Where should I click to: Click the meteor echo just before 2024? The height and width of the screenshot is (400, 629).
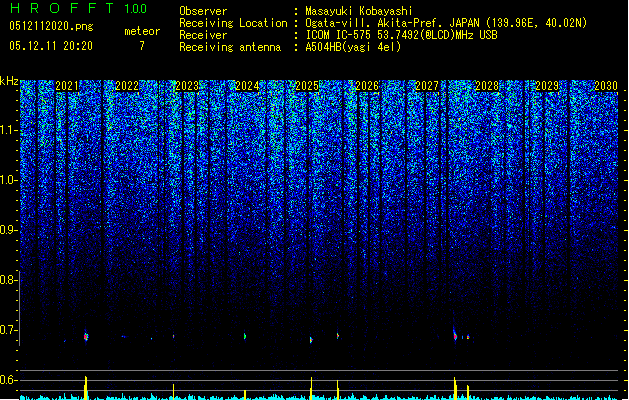pyautogui.click(x=245, y=336)
